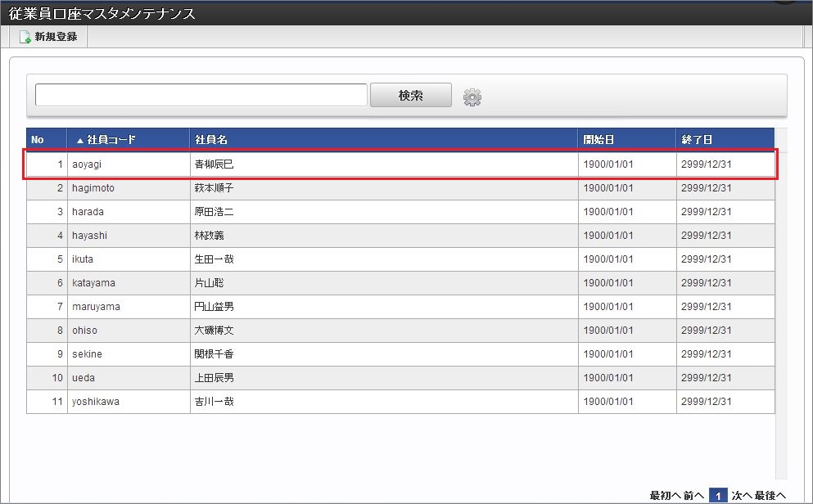The width and height of the screenshot is (813, 504).
Task: Select the sekine employee code cell
Action: (x=129, y=354)
